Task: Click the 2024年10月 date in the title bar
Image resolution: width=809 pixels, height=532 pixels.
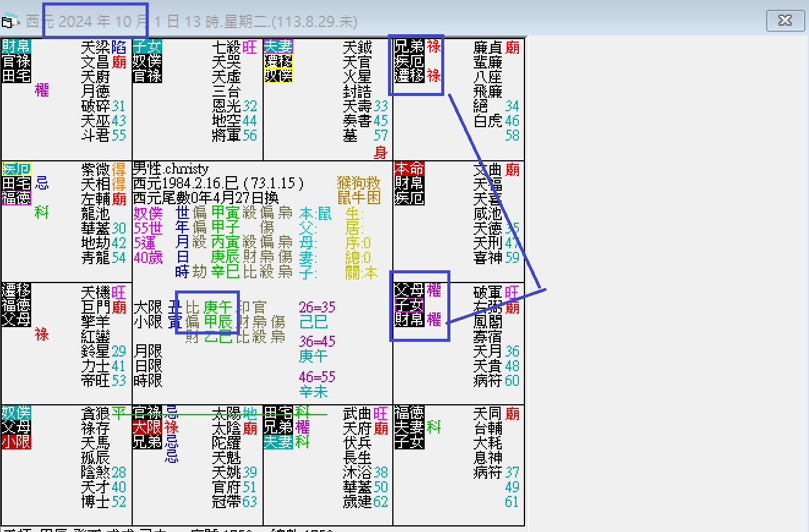Action: click(x=95, y=20)
